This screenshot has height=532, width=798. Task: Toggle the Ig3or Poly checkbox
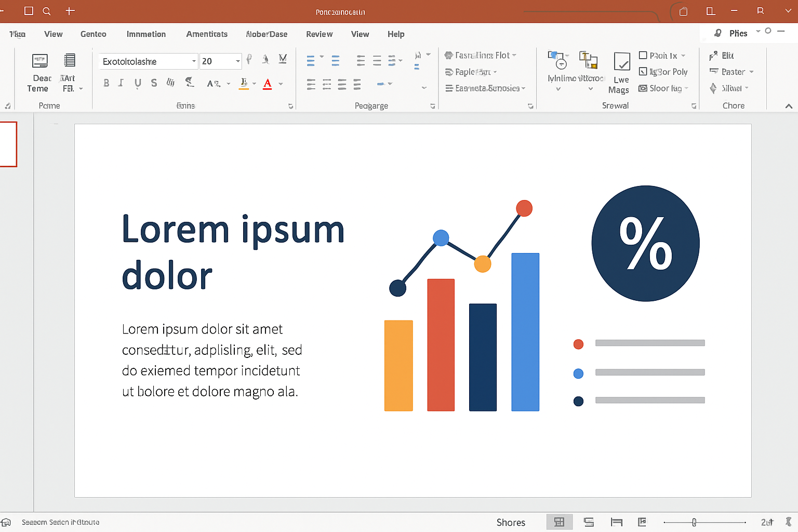[643, 72]
